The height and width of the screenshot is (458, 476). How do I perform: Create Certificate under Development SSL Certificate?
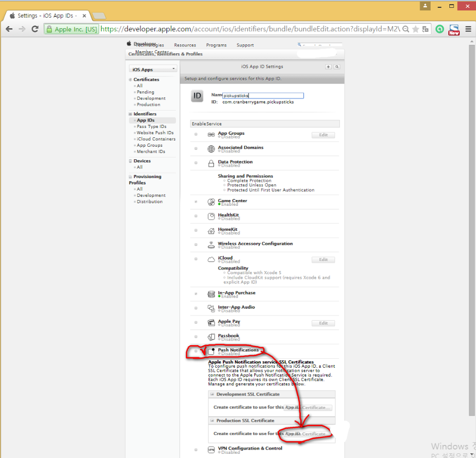pos(308,407)
